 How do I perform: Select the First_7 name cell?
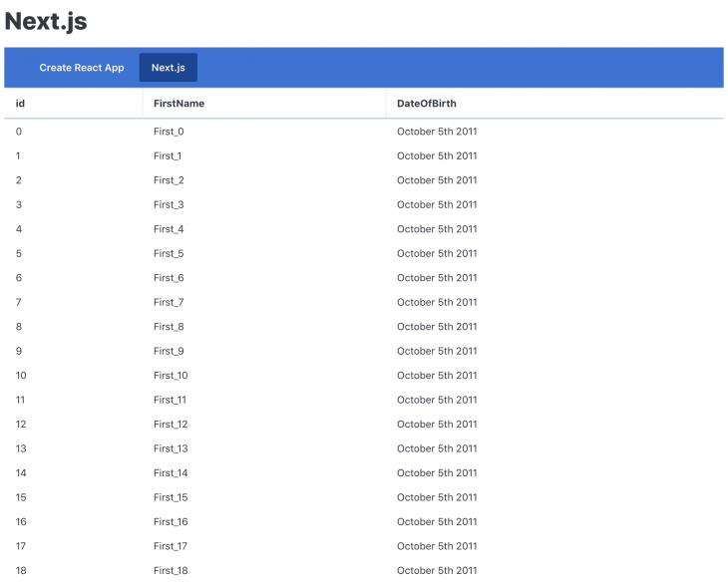coord(169,303)
